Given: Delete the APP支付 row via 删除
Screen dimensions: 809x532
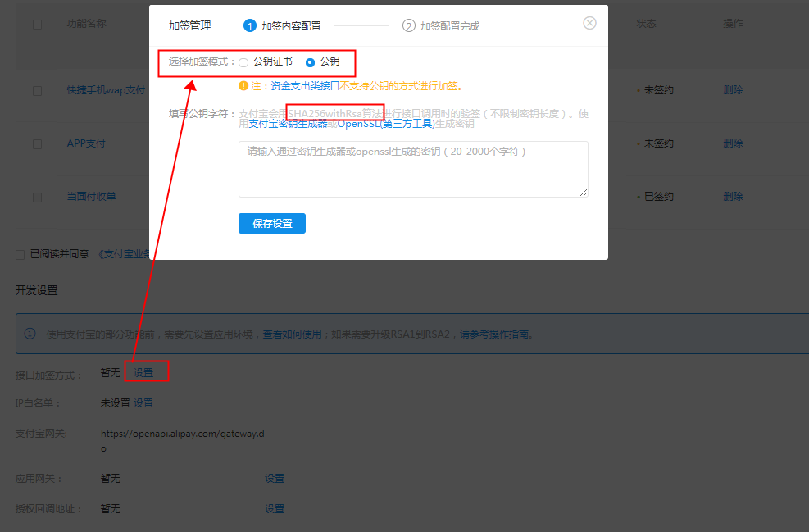Looking at the screenshot, I should 733,143.
